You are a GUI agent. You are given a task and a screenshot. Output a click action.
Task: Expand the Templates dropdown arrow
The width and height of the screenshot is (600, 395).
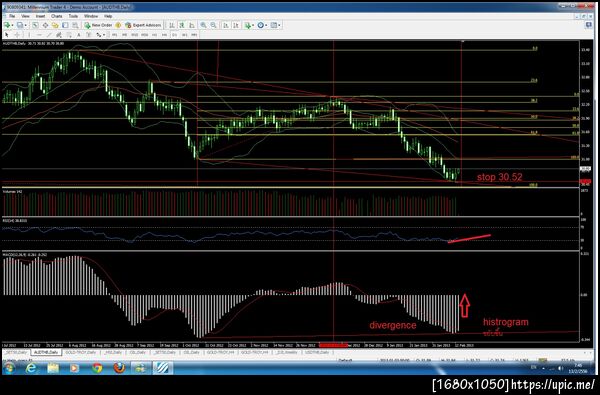(279, 25)
